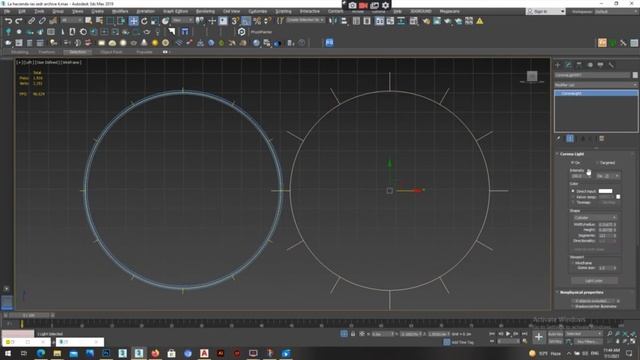640x360 pixels.
Task: Toggle selection lock in status bar
Action: [353, 334]
